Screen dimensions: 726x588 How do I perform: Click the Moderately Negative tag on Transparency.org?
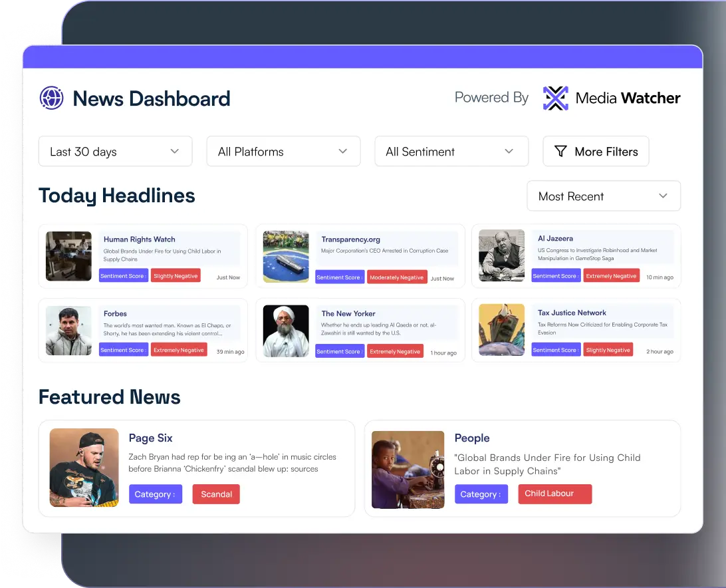pyautogui.click(x=397, y=277)
